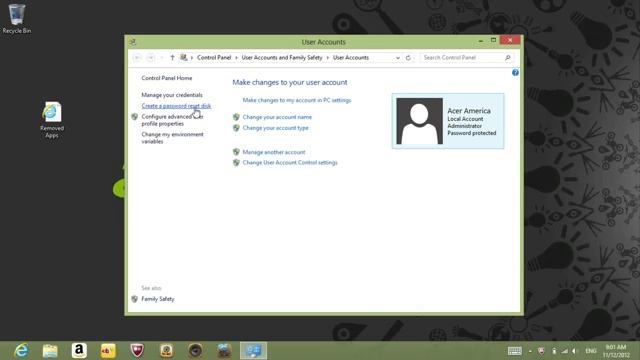Click the ENG language indicator
This screenshot has width=640, height=360.
click(x=591, y=351)
